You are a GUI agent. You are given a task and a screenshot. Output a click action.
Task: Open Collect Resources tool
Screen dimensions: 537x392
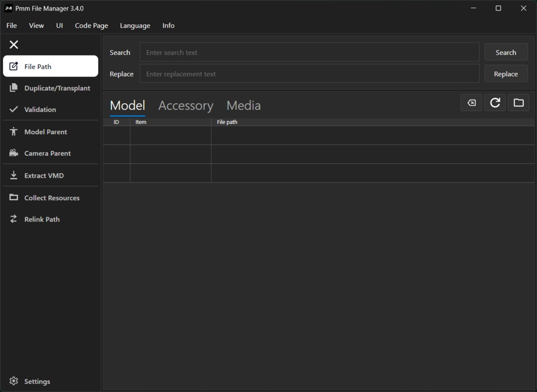click(x=50, y=198)
